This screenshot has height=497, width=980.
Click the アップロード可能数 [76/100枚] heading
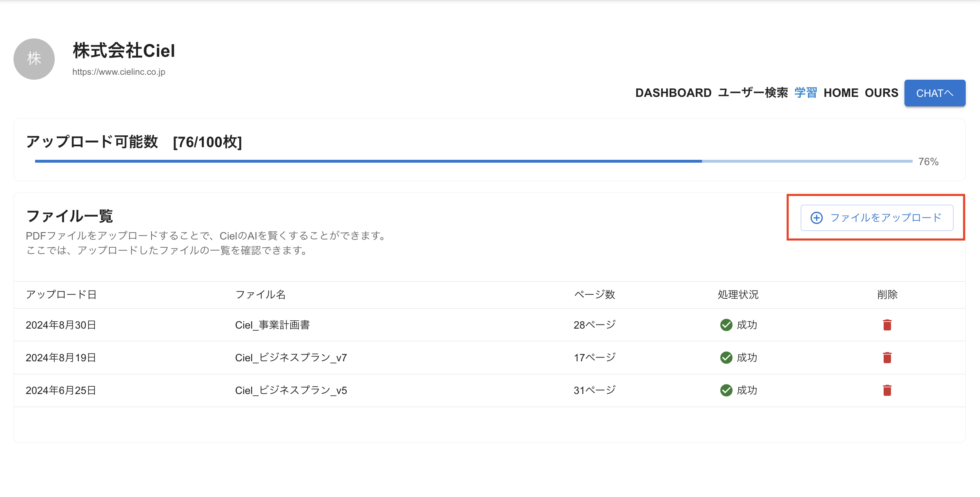(x=134, y=142)
